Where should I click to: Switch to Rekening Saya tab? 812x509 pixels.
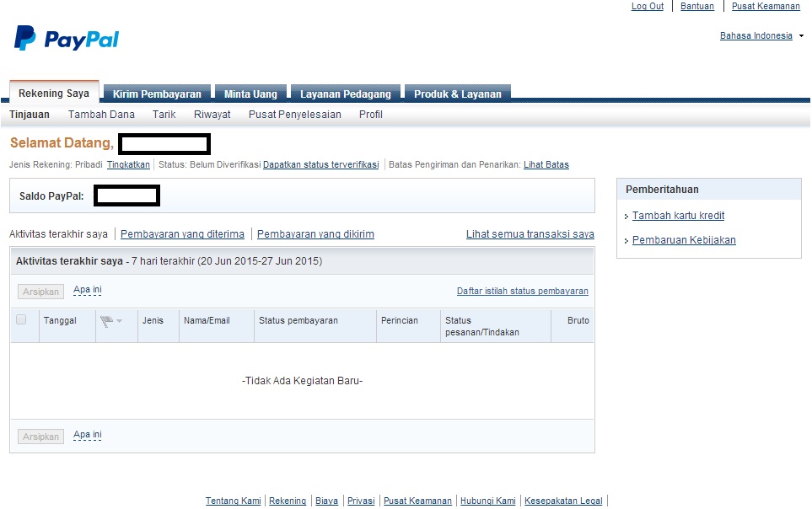[x=54, y=94]
